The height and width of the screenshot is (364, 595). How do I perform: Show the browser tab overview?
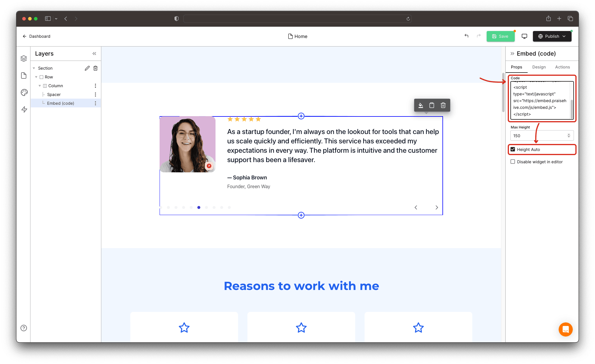pyautogui.click(x=570, y=19)
